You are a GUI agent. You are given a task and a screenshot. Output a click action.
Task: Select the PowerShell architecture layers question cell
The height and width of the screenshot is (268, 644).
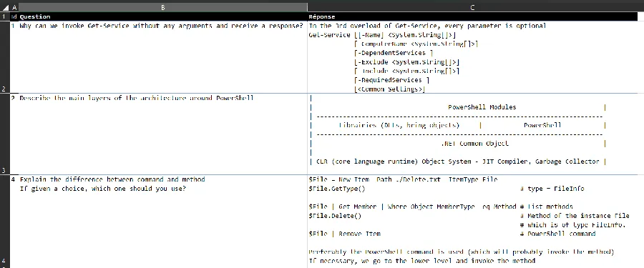click(163, 134)
